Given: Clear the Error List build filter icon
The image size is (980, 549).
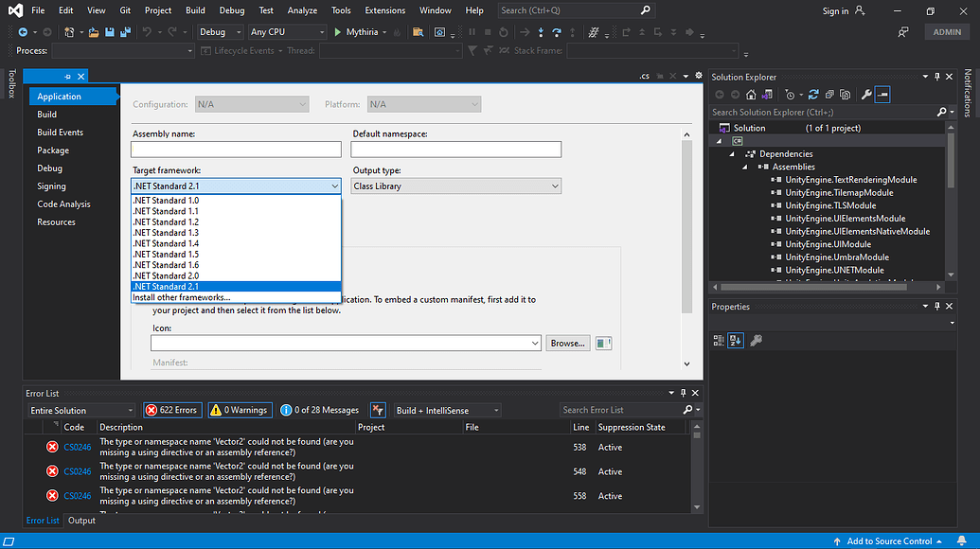Looking at the screenshot, I should pyautogui.click(x=378, y=410).
